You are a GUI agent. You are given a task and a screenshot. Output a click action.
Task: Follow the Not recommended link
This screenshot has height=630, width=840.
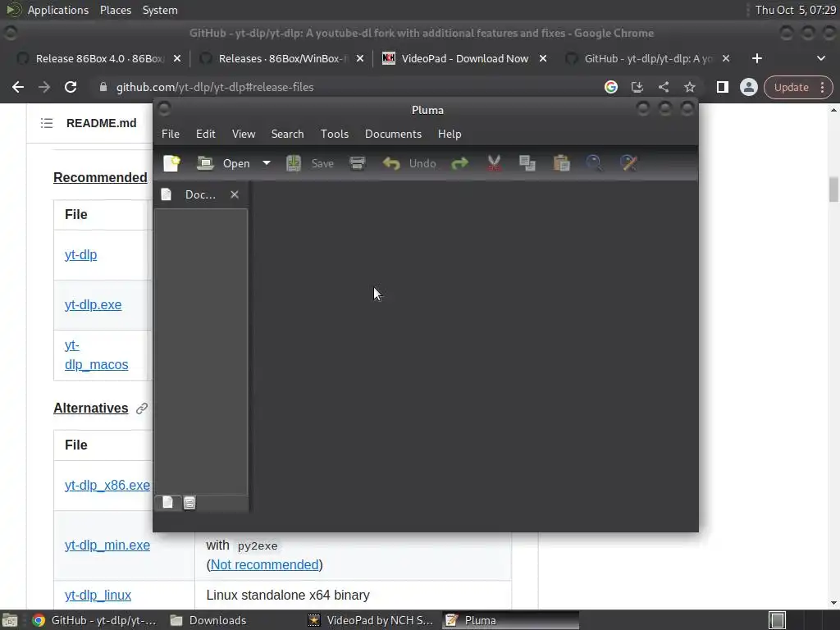264,564
